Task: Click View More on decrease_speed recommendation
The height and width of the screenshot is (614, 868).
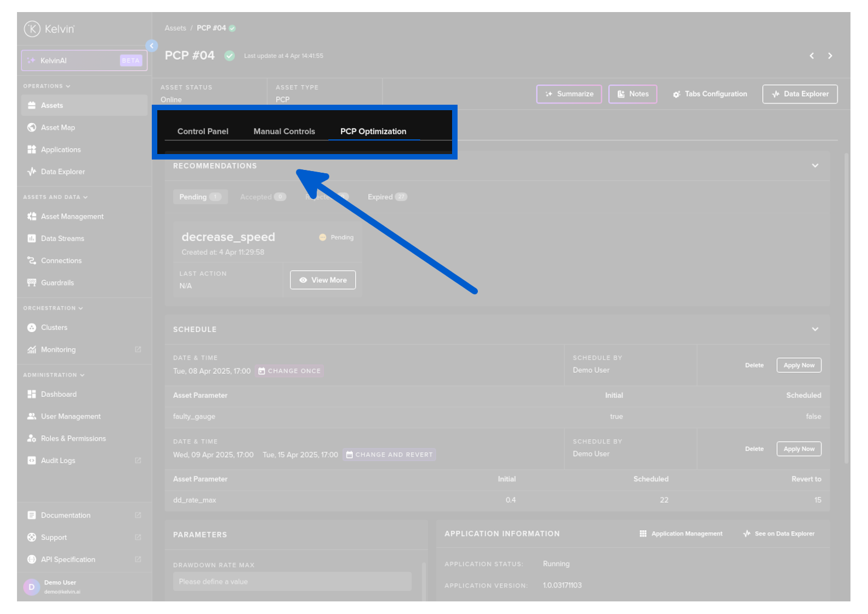Action: coord(323,280)
